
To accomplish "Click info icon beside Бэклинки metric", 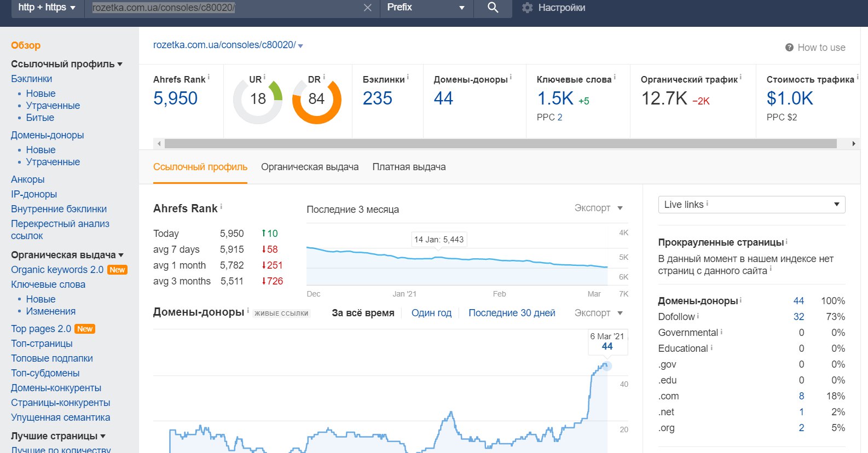I will (x=408, y=77).
